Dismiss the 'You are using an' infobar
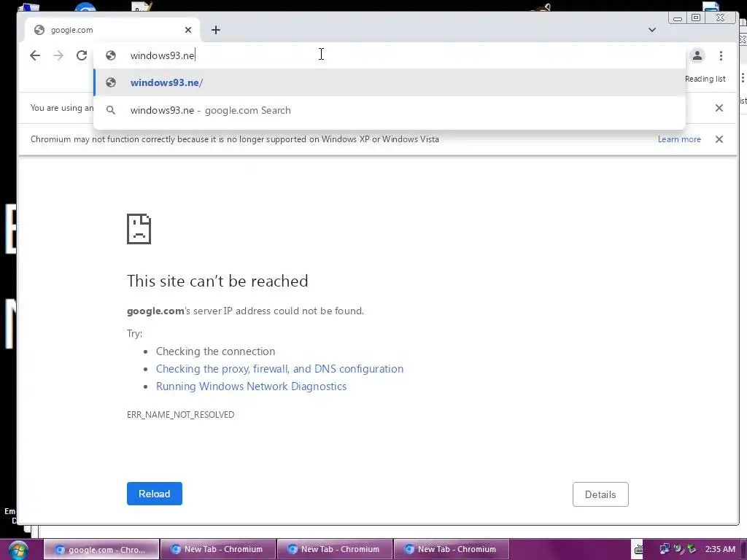This screenshot has height=560, width=747. click(x=719, y=108)
